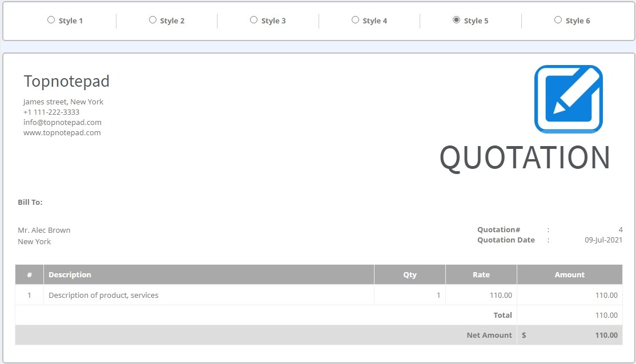Click the # column header
This screenshot has height=364, width=636.
click(x=29, y=274)
